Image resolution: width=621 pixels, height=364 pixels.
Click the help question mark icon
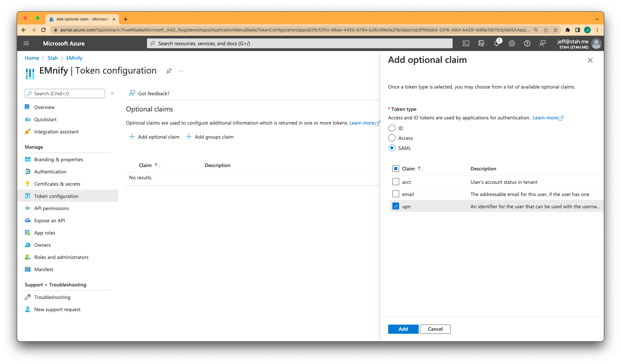click(527, 43)
